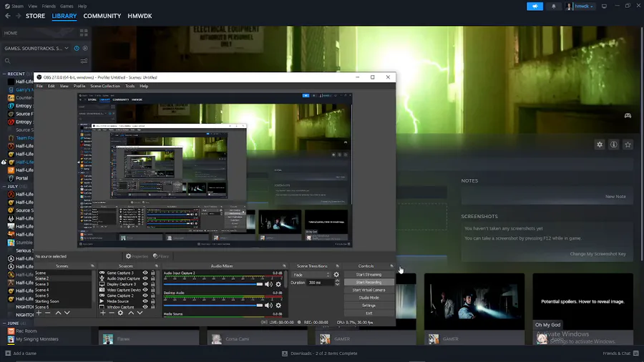Sort by recent activity clock icon
The height and width of the screenshot is (362, 644).
pyautogui.click(x=77, y=48)
